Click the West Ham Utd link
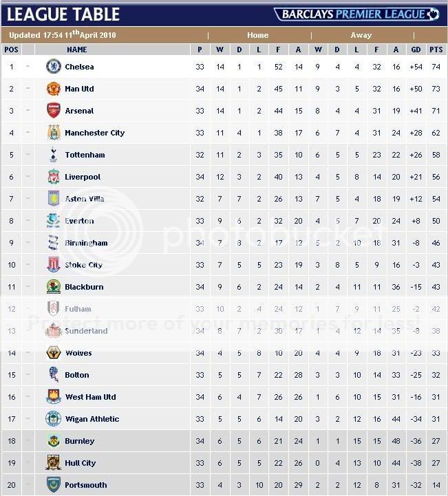448x496 pixels. coord(90,397)
